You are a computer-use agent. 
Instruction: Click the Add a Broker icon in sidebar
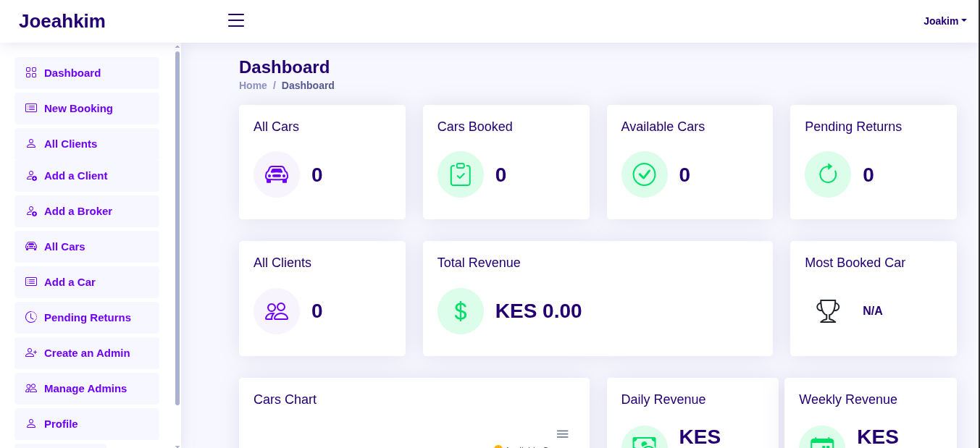(30, 211)
